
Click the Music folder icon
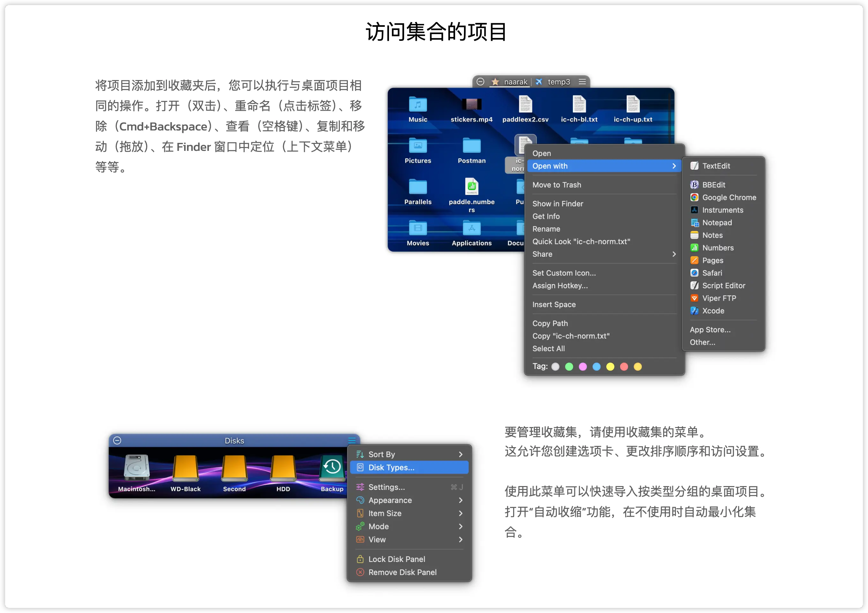coord(418,105)
